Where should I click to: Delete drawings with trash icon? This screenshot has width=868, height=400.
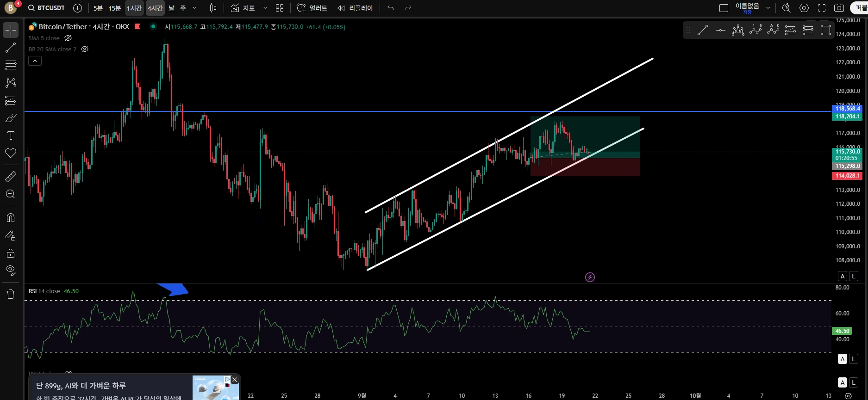[10, 294]
